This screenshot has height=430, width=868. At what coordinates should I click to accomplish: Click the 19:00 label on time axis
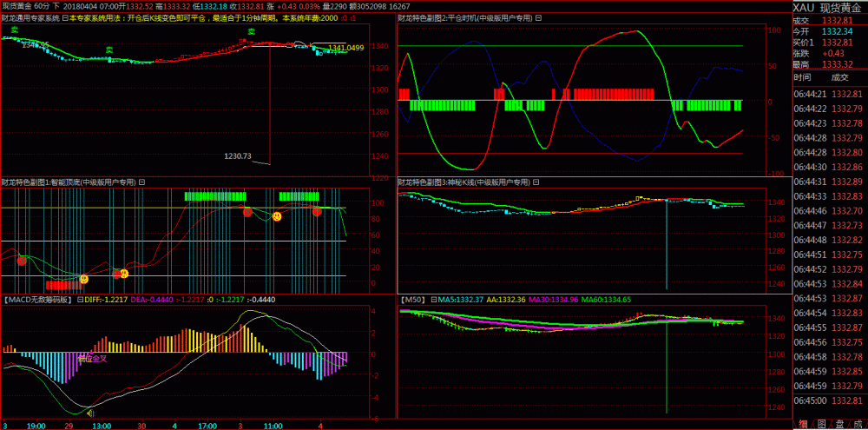coord(36,426)
